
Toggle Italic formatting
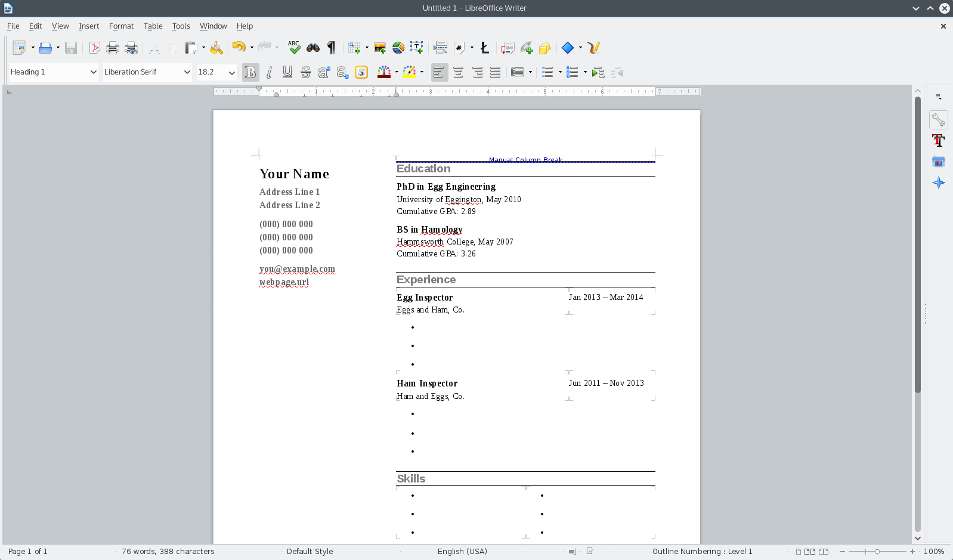tap(269, 72)
